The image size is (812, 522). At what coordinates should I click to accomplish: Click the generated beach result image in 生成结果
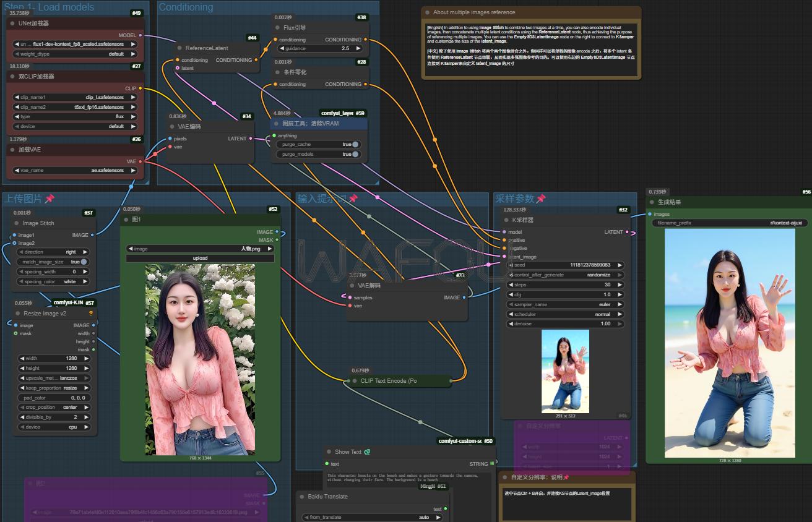pyautogui.click(x=730, y=343)
